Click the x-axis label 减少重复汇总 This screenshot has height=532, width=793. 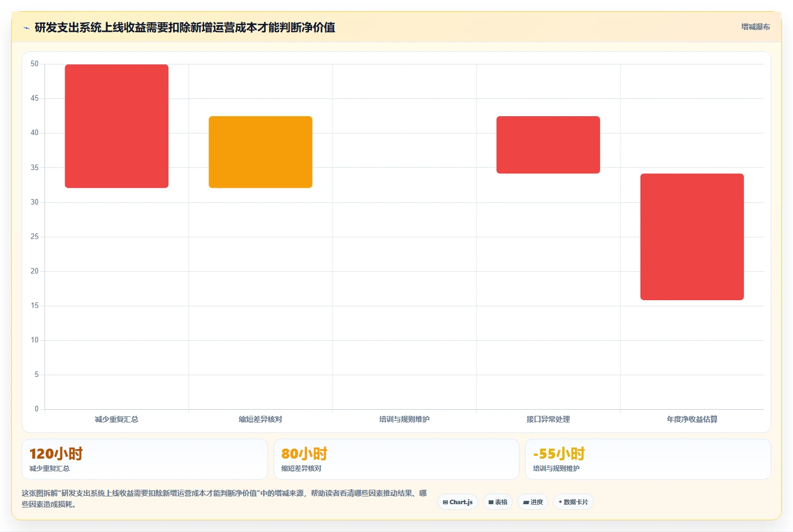(x=117, y=419)
